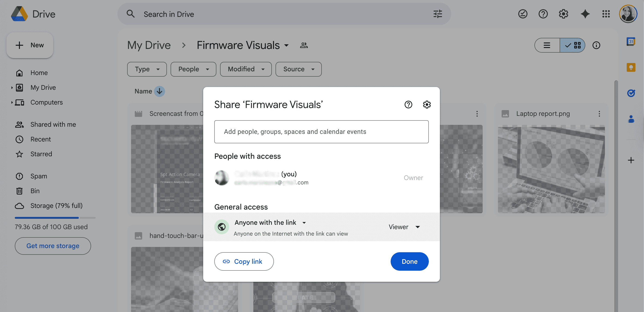Open Gemini sparkle icon in top bar
This screenshot has height=312, width=644.
(x=585, y=14)
